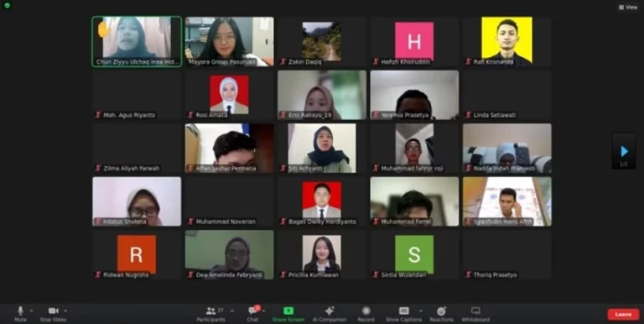Toggle the Mute microphone button
The width and height of the screenshot is (644, 324).
pyautogui.click(x=20, y=314)
